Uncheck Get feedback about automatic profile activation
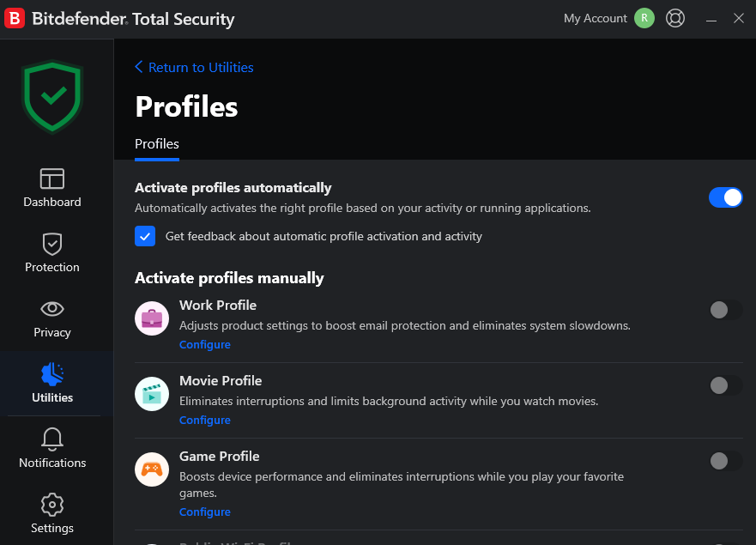This screenshot has width=756, height=545. [145, 236]
